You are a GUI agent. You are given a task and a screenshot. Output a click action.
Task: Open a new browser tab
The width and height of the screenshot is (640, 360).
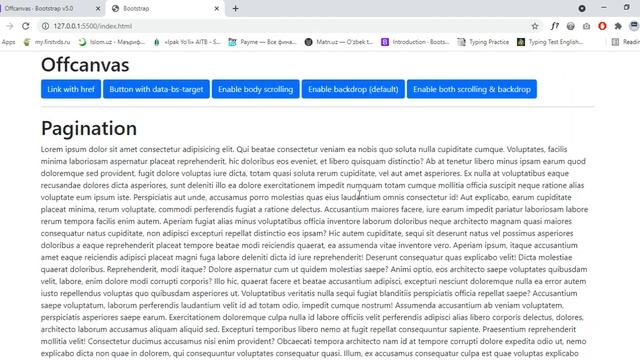[236, 9]
